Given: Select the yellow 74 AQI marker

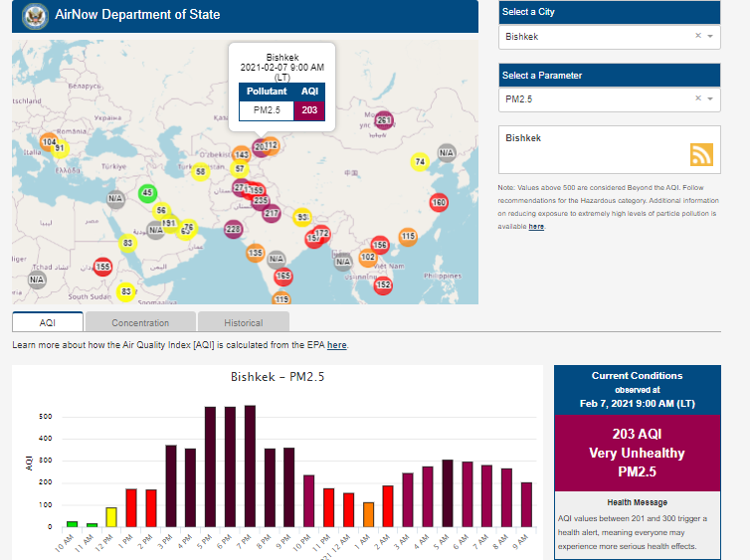Looking at the screenshot, I should tap(420, 161).
